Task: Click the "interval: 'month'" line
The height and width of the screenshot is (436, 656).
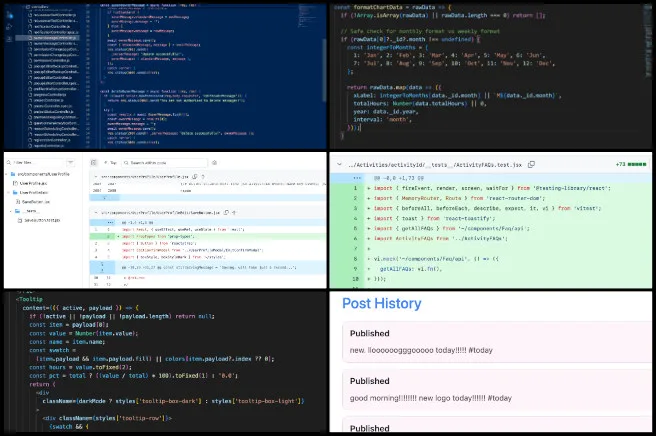Action: pyautogui.click(x=382, y=119)
